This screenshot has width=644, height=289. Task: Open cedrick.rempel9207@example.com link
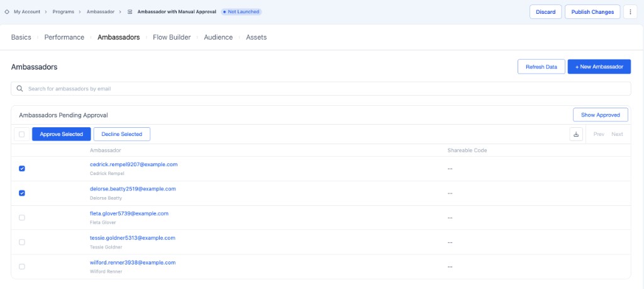133,164
